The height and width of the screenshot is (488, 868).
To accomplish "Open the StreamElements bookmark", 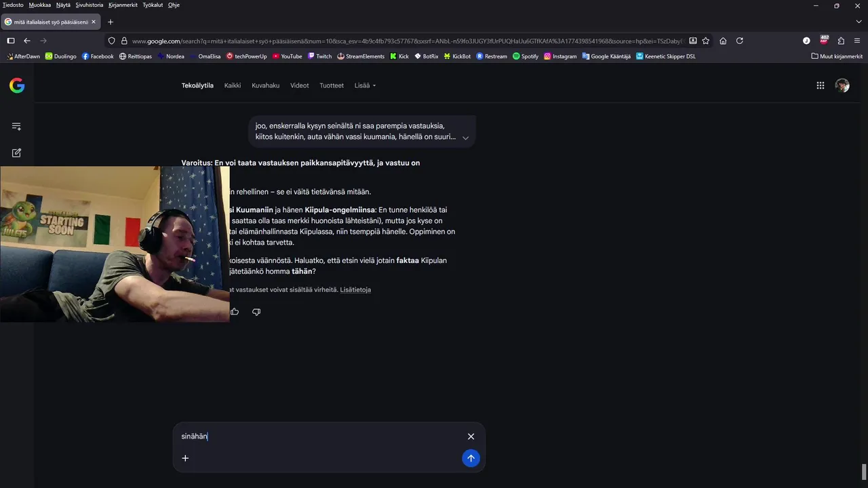I will pyautogui.click(x=361, y=56).
